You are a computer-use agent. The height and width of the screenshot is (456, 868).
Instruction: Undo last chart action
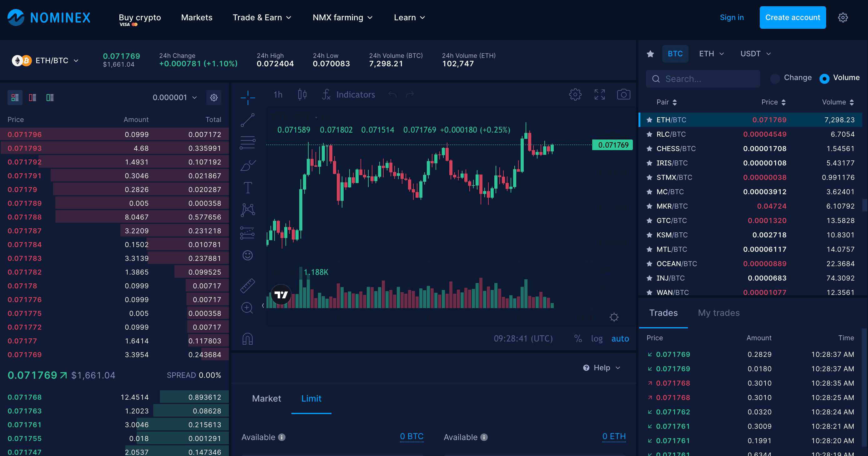click(x=392, y=95)
